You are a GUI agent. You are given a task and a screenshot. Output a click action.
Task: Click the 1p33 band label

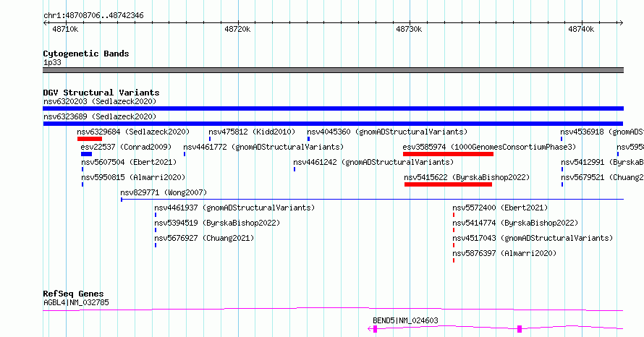point(52,62)
